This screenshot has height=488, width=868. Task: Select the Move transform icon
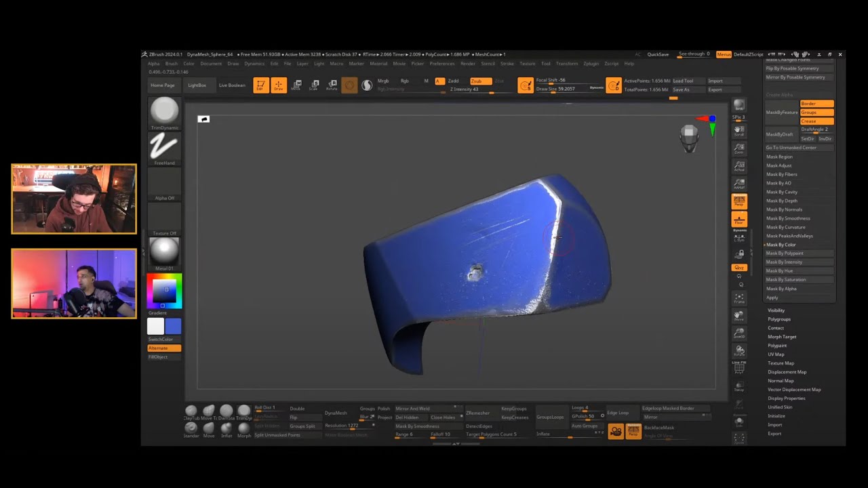pos(296,85)
